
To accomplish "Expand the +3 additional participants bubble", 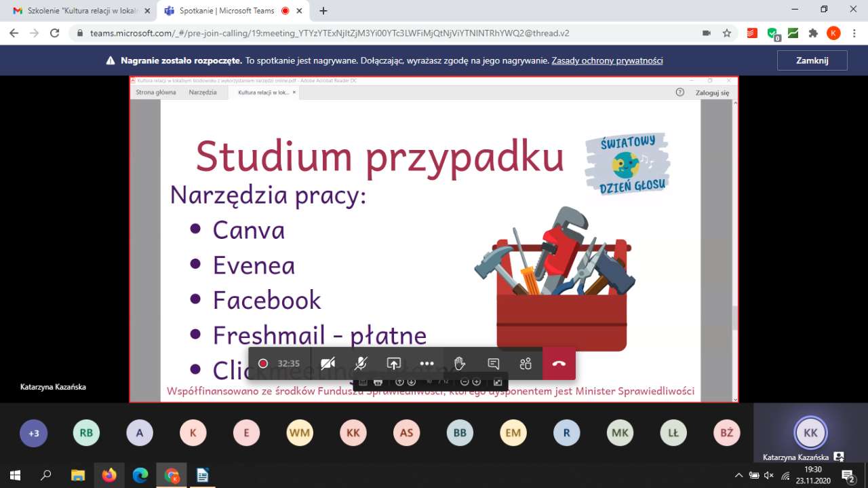I will coord(34,433).
